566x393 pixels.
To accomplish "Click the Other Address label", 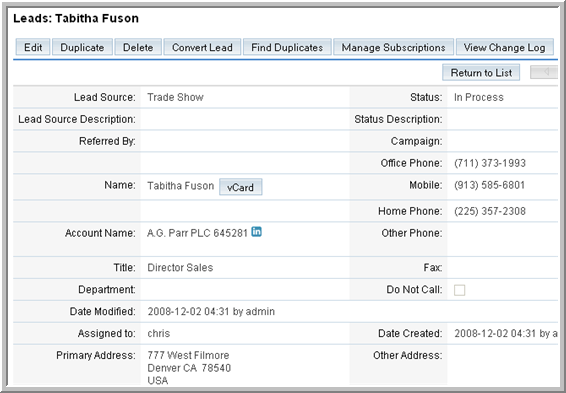I will [408, 355].
